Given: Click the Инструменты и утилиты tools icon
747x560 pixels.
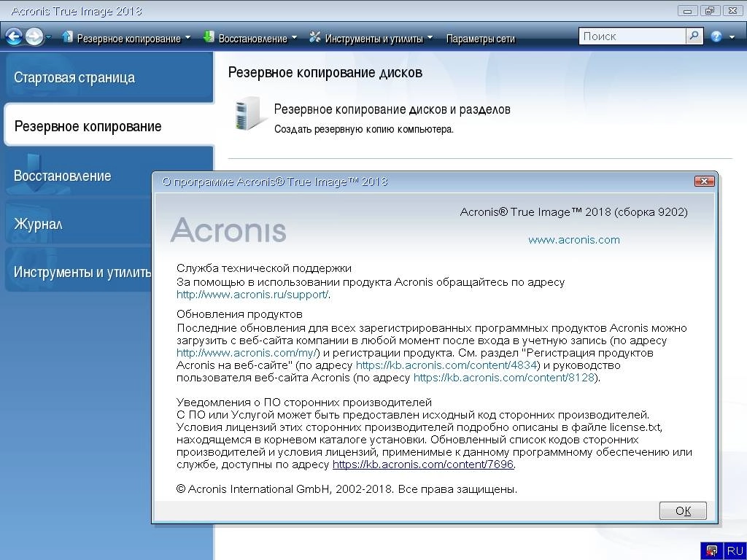Looking at the screenshot, I should 314,36.
